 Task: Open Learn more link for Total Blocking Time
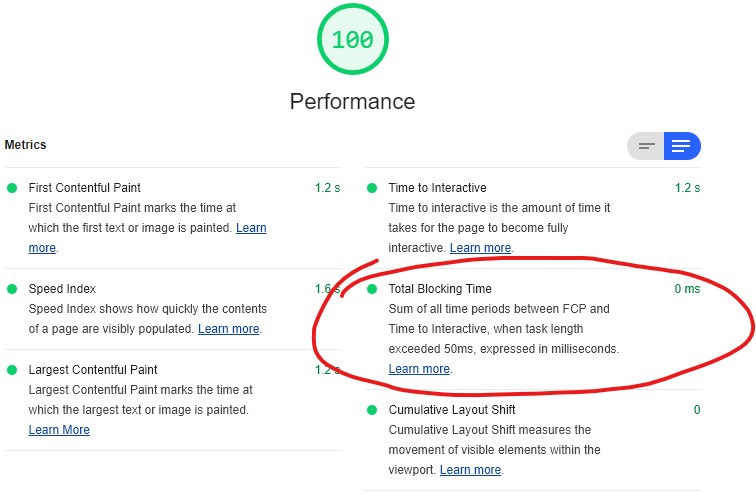(419, 369)
